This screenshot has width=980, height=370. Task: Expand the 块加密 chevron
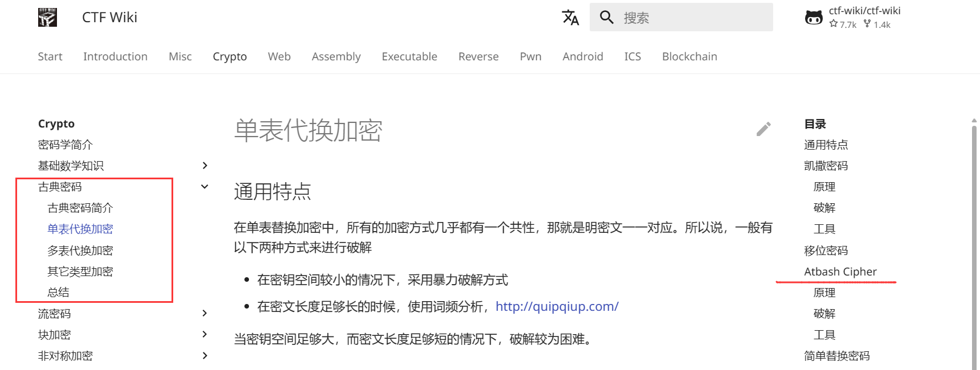(205, 335)
